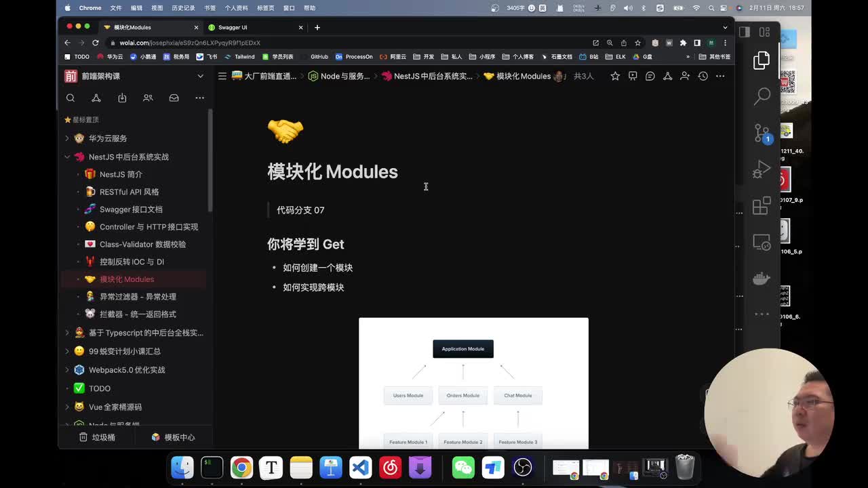Screen dimensions: 868x488
Task: Open the relationship graph icon in sidebar toolbar
Action: pos(96,98)
